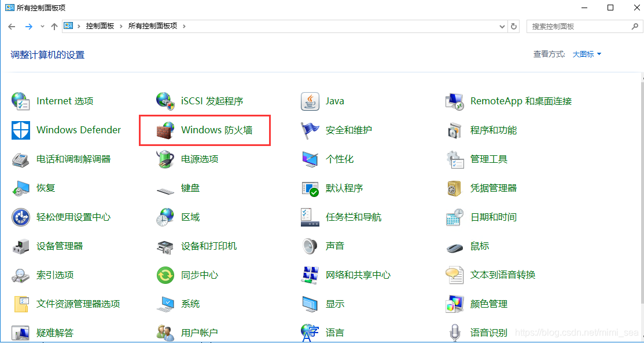The height and width of the screenshot is (343, 644).
Task: Open the 网络和共享中心 icon
Action: click(310, 275)
